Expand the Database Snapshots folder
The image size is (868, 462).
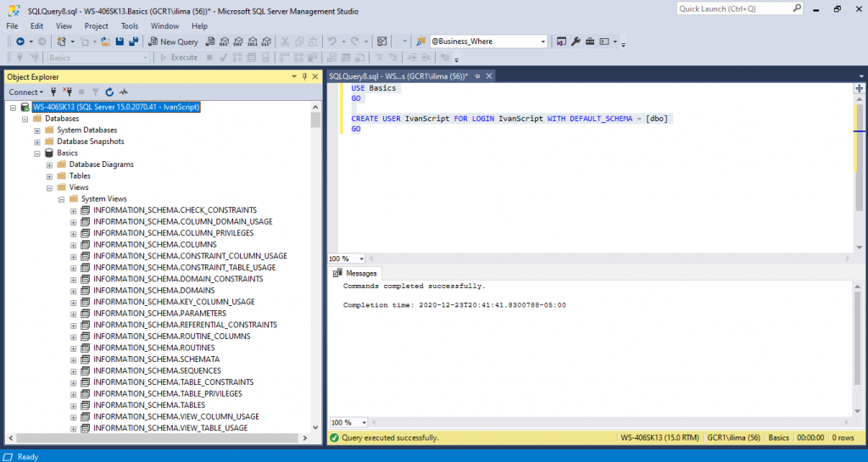pos(37,142)
